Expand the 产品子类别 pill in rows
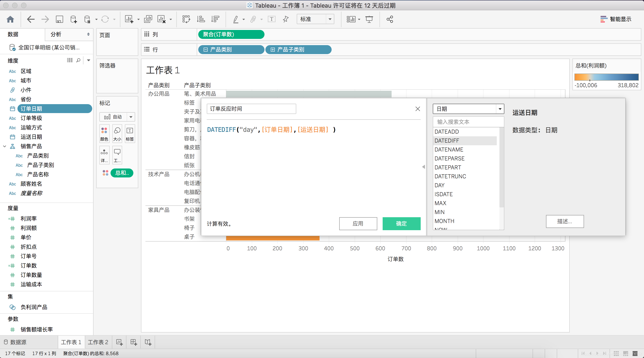The width and height of the screenshot is (644, 358). pos(273,49)
